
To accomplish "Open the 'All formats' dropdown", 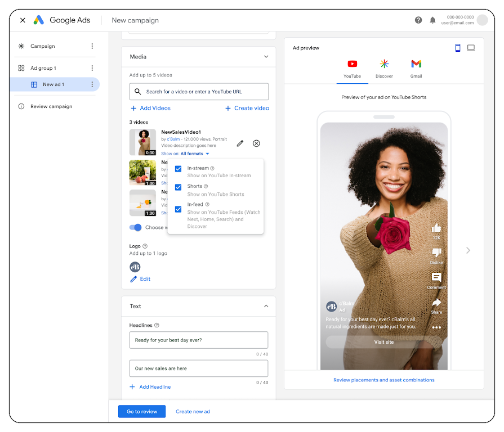I will point(195,154).
